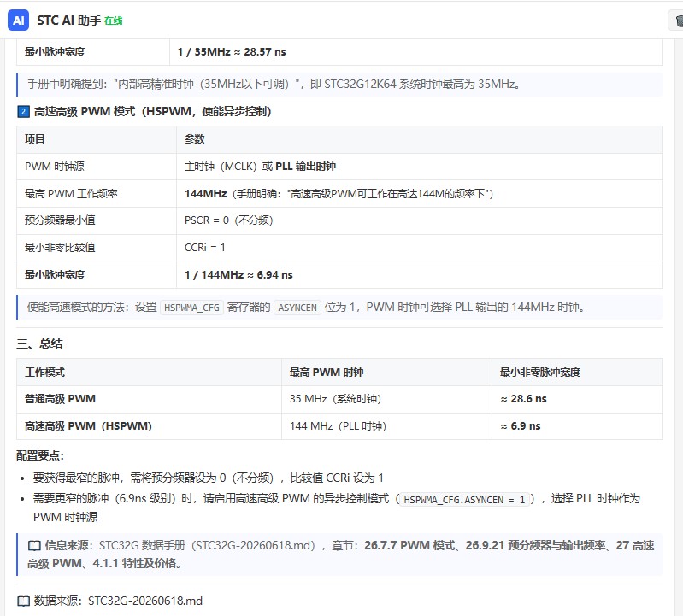The width and height of the screenshot is (683, 616).
Task: Click the blue number 2 badge icon
Action: [23, 112]
